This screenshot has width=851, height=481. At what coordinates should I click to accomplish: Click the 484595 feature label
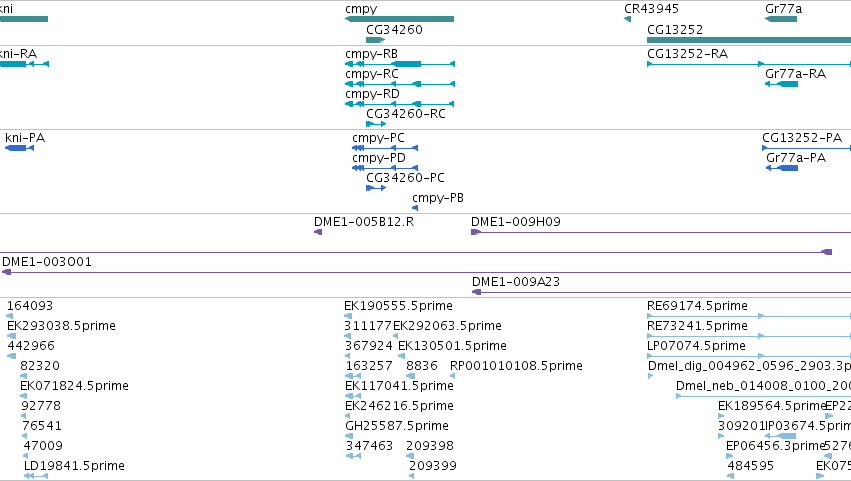[x=751, y=466]
